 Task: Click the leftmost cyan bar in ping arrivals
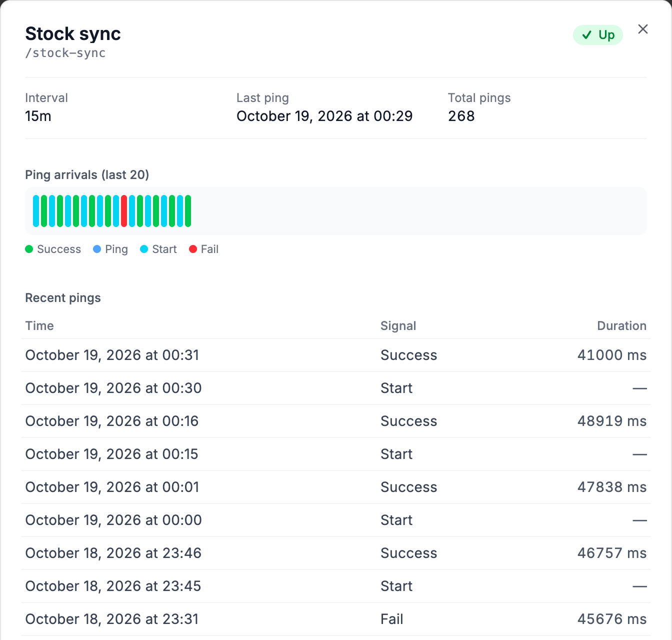point(36,211)
